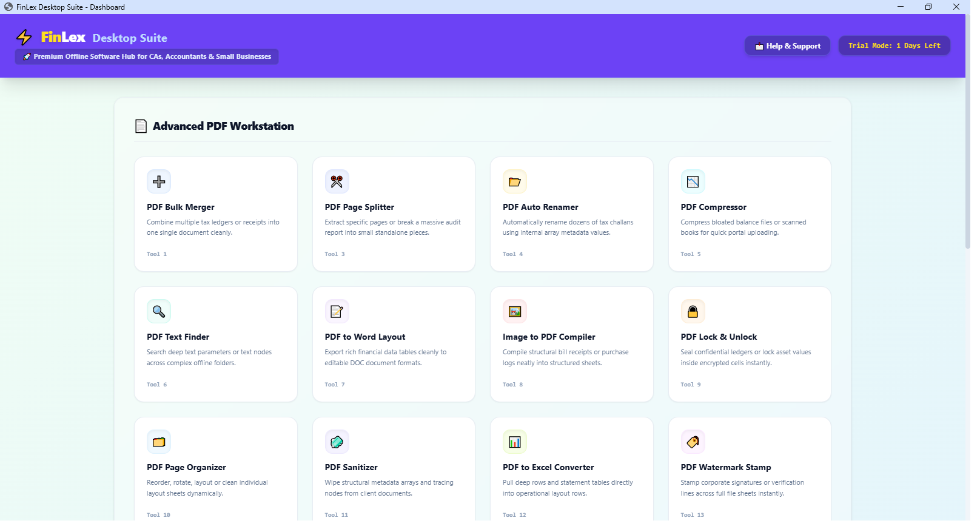Click the 'Compress bloated balance files' description
Viewport: 980px width, 529px height.
point(743,227)
